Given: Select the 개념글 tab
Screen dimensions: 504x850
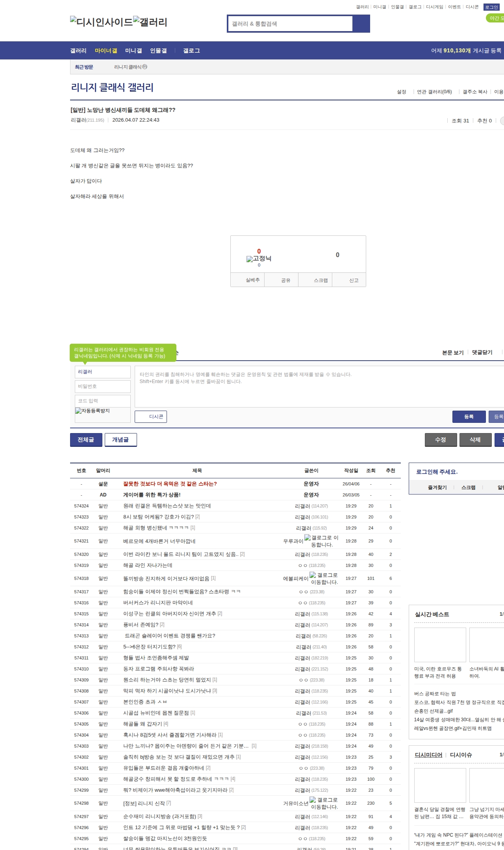Looking at the screenshot, I should pos(121,440).
